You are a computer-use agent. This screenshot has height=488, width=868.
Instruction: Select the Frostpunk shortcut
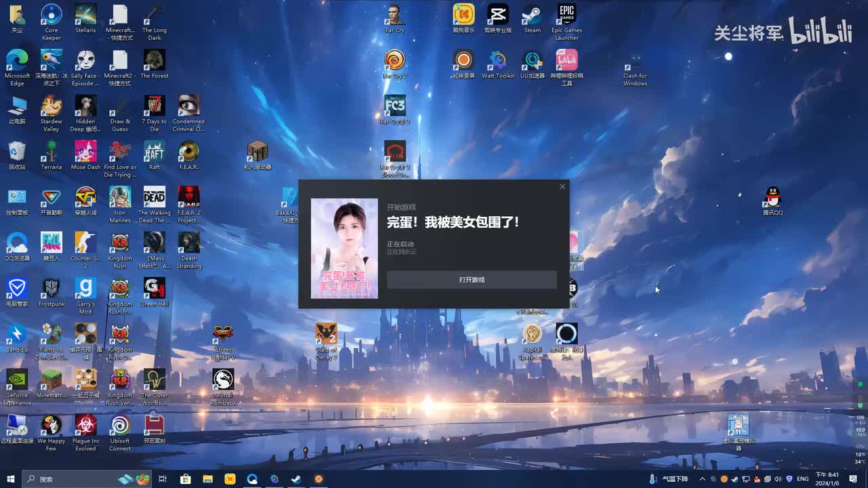tap(52, 293)
